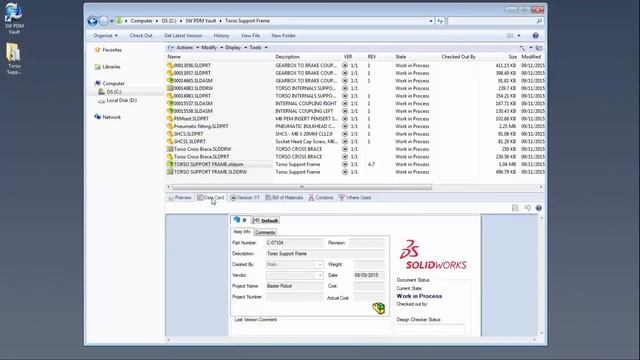Click the drawing icon of 00014983.SLDDRW
Image resolution: width=640 pixels, height=360 pixels.
tap(170, 88)
